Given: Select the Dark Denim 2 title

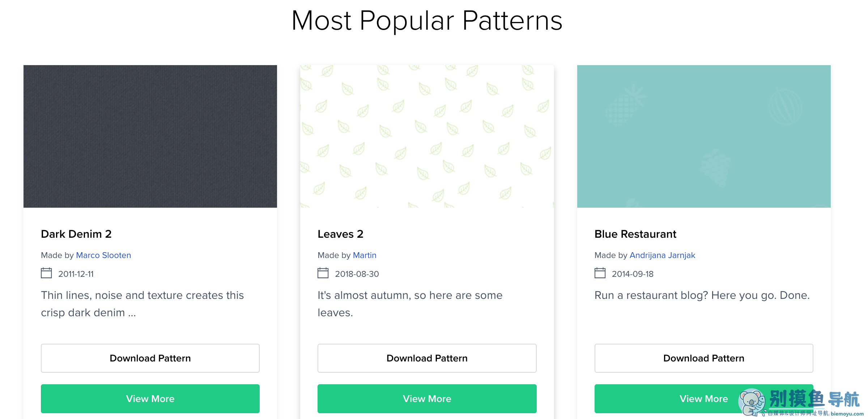Looking at the screenshot, I should [x=76, y=234].
